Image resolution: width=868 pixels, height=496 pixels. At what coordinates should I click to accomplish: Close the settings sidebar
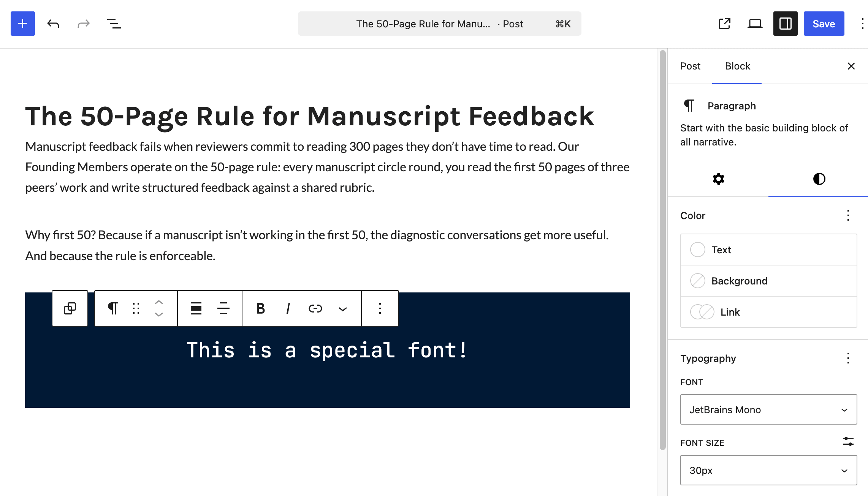pos(851,66)
